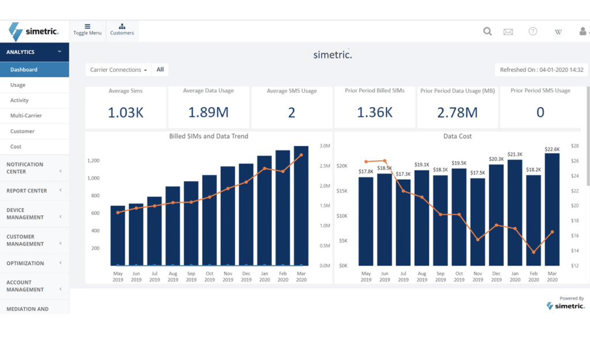The image size is (590, 364).
Task: Click the $17.5K Nov 2019 bar
Action: click(x=478, y=222)
